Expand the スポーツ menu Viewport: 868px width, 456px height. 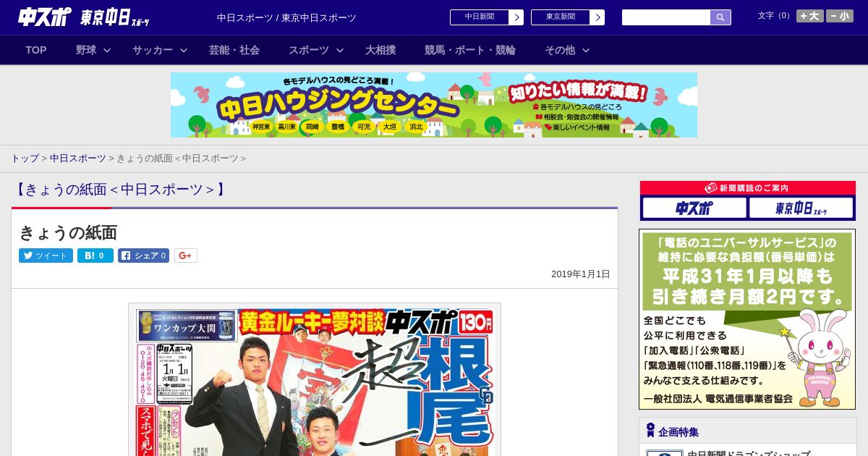pyautogui.click(x=316, y=50)
